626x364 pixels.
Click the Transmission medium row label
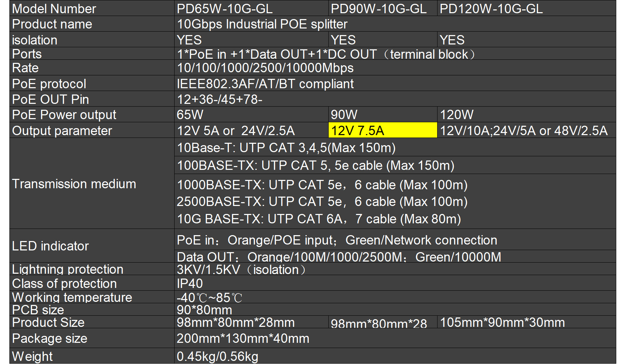coord(74,184)
